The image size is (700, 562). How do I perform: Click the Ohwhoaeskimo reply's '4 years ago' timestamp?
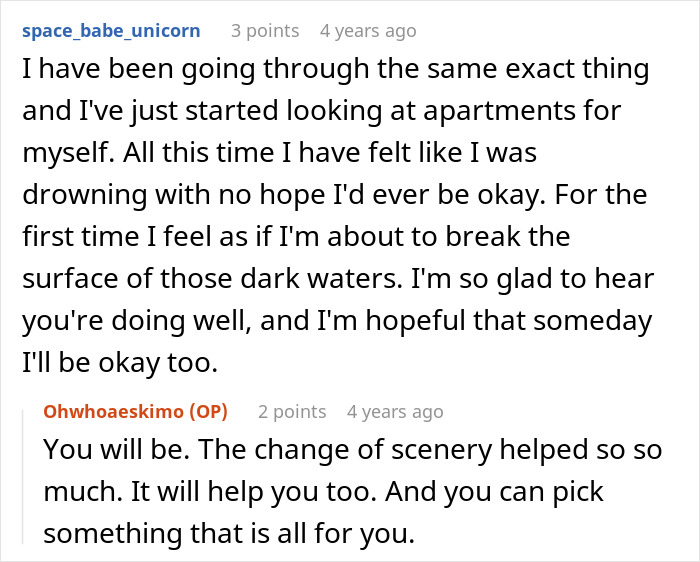pos(395,411)
